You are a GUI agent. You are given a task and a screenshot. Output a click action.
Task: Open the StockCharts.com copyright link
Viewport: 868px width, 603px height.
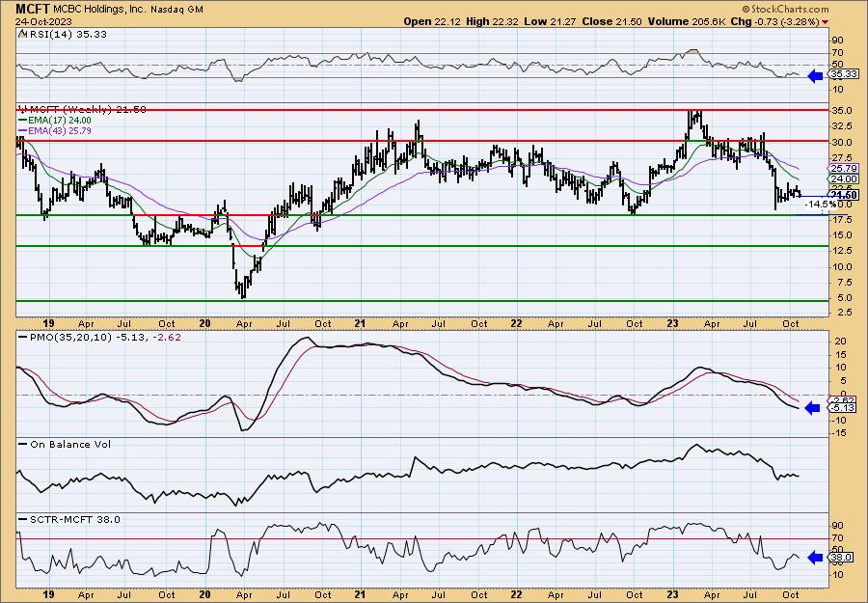coord(785,9)
